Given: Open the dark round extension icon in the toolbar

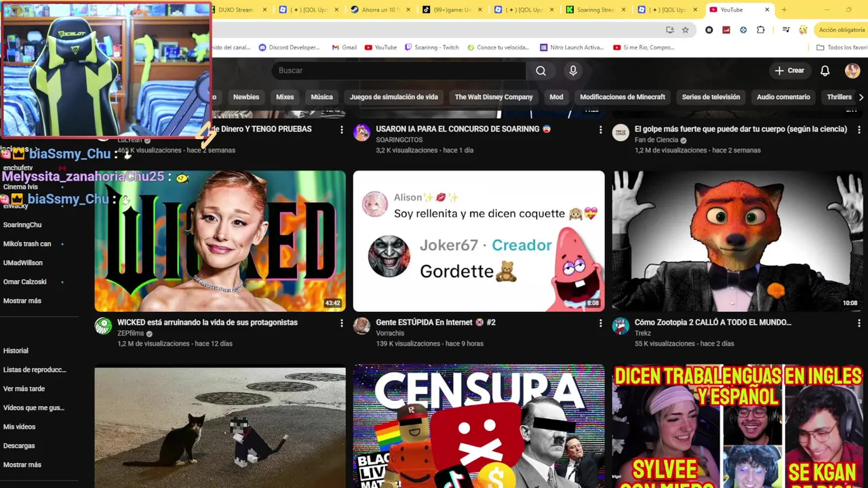Looking at the screenshot, I should pyautogui.click(x=709, y=30).
